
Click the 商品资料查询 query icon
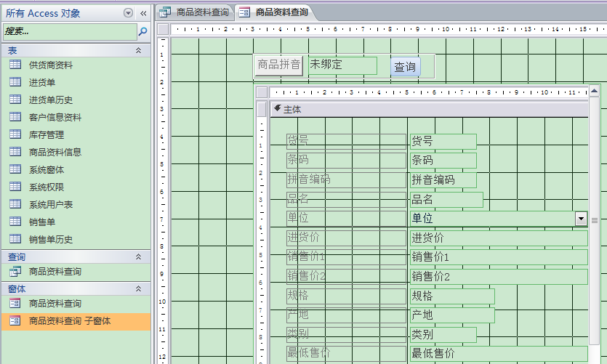tap(15, 271)
